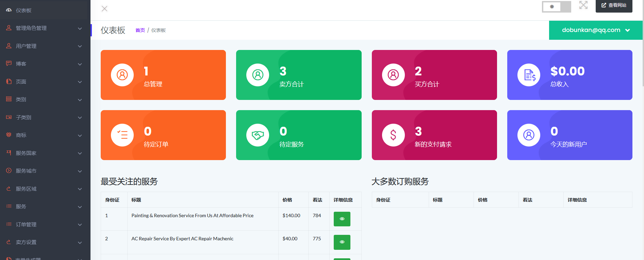View details of AC Repair Service row

(342, 242)
